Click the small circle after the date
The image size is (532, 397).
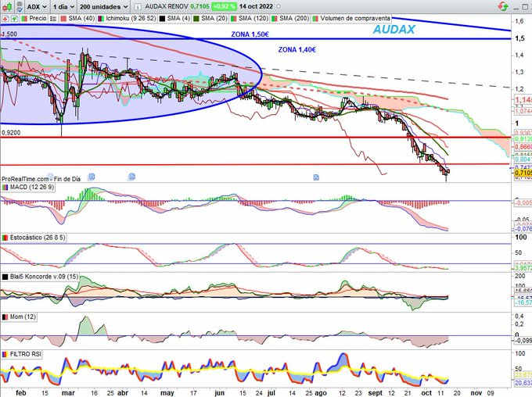coord(279,6)
